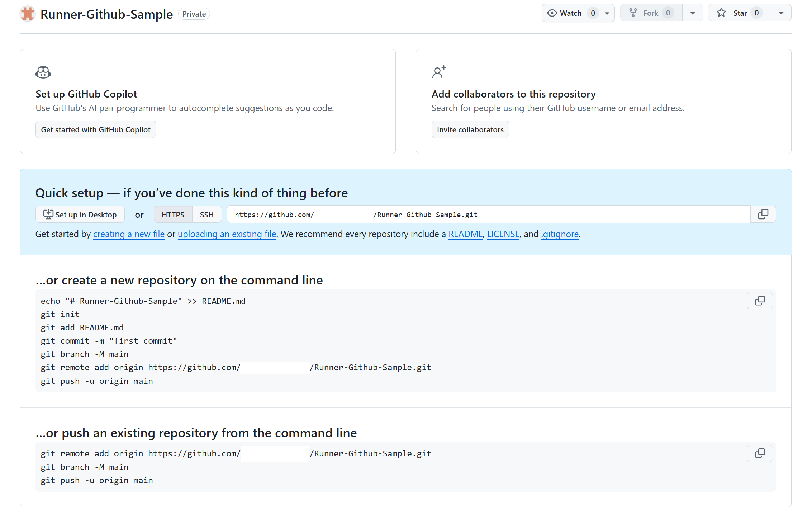
Task: Click Set up in Desktop button
Action: [80, 215]
